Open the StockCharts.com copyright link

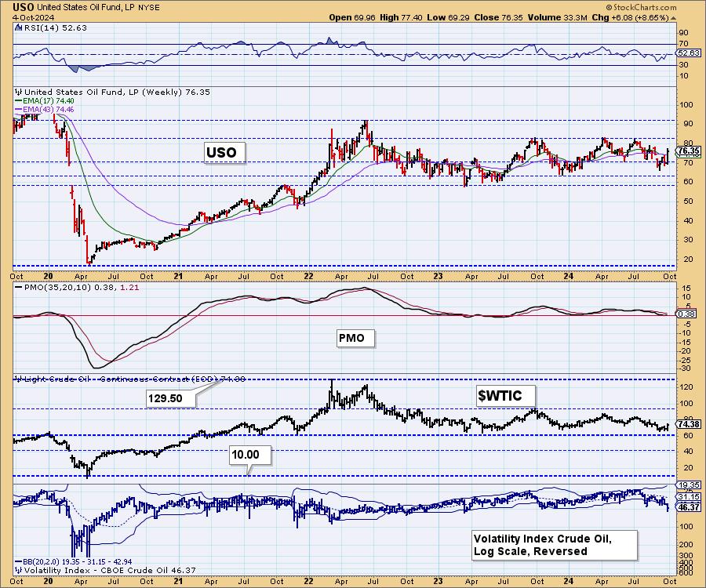[641, 7]
